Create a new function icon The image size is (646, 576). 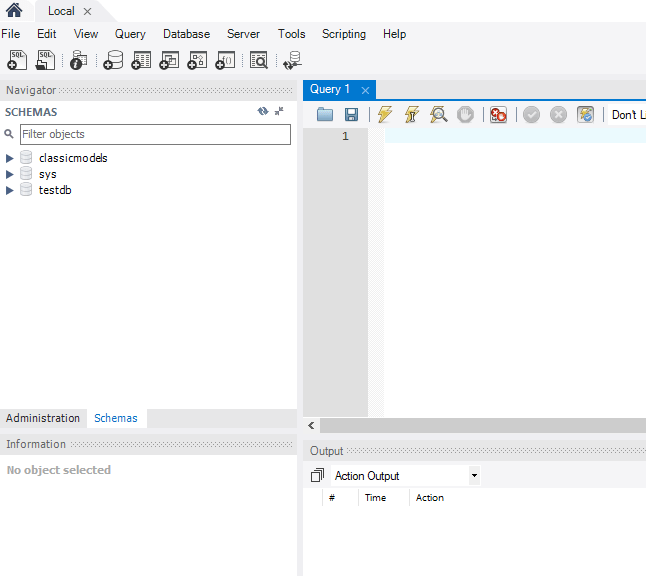point(225,61)
